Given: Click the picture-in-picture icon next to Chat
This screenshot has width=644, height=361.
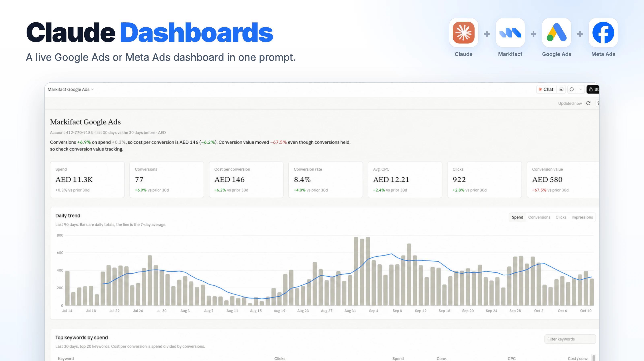Looking at the screenshot, I should (561, 89).
